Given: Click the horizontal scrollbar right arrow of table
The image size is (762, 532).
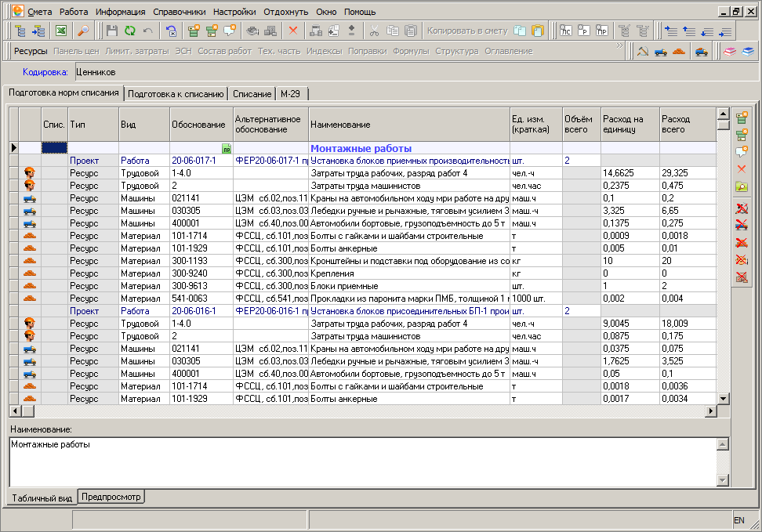Looking at the screenshot, I should (x=711, y=411).
